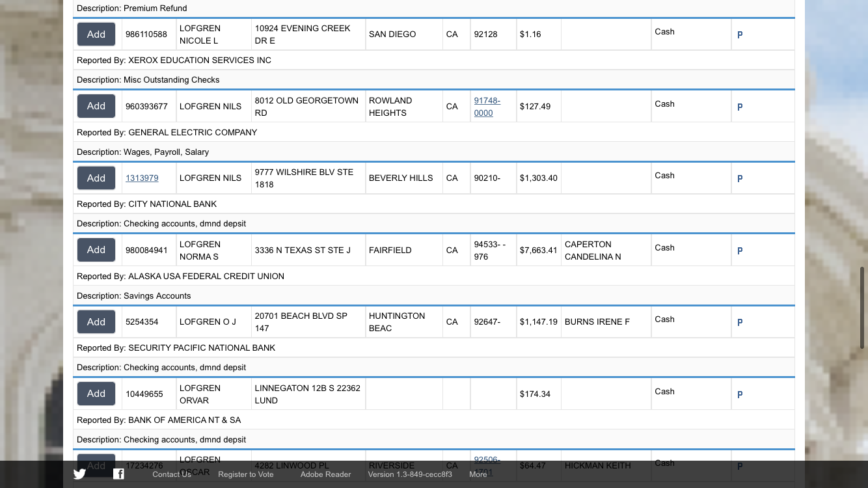
Task: Select co-owner Burns Irene F
Action: coord(597,322)
